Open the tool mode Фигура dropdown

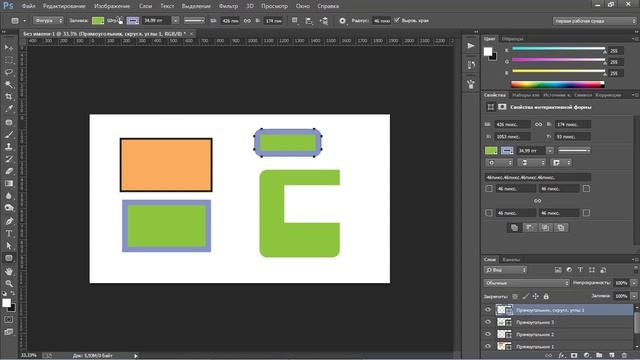(x=48, y=20)
